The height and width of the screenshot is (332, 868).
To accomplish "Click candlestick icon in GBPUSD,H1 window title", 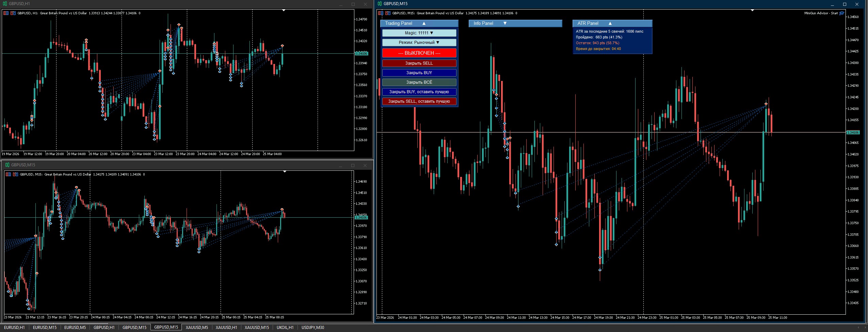I will pyautogui.click(x=5, y=4).
